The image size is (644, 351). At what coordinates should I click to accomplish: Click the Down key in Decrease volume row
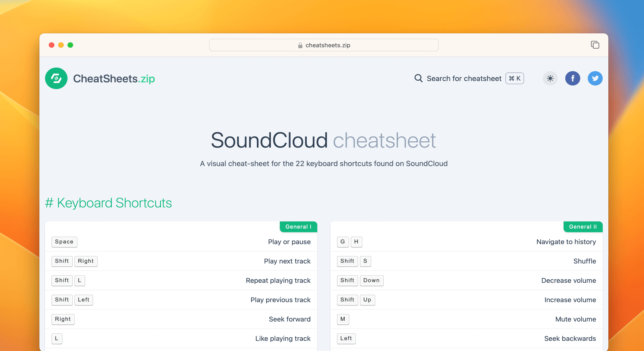pos(372,281)
